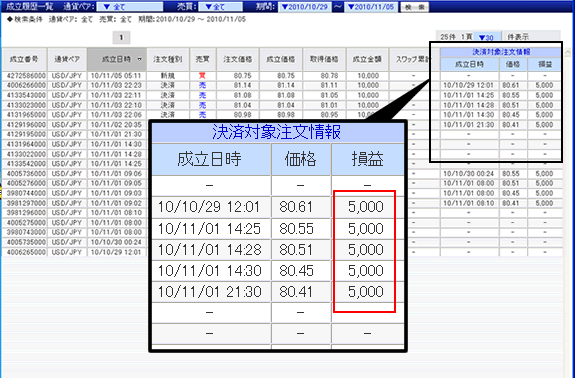Open the 売買 filter dropdown at top
Screen dimensions: 575x378
click(221, 7)
